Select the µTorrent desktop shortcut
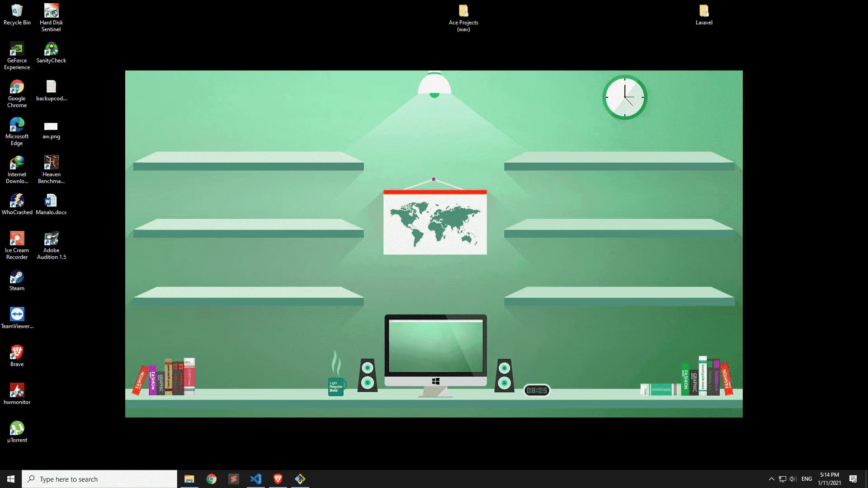Screen dimensions: 868x488 [x=17, y=432]
